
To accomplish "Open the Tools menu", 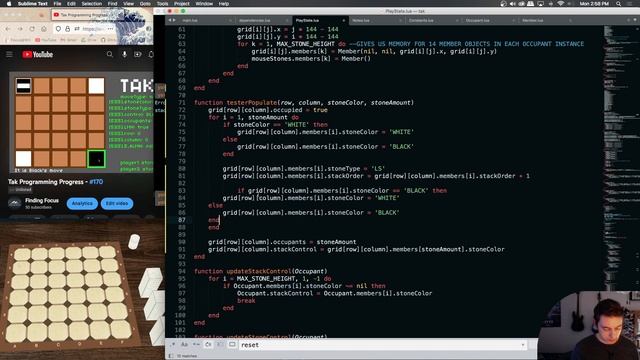I will tap(162, 4).
